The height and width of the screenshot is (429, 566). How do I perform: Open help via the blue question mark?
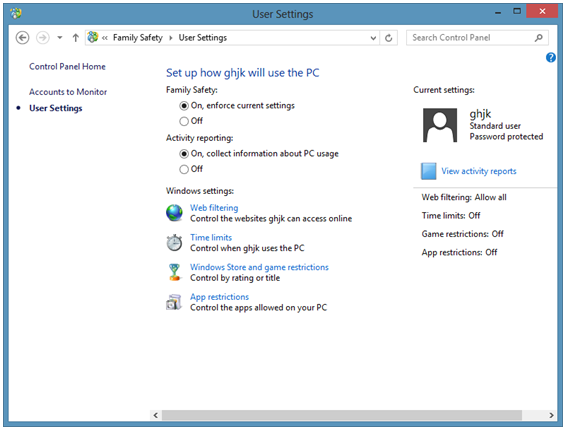click(x=550, y=57)
